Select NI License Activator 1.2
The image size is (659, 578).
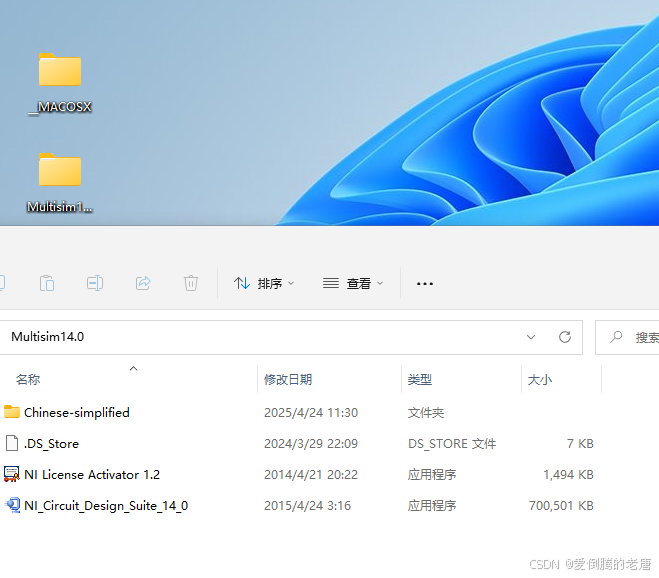click(x=92, y=475)
